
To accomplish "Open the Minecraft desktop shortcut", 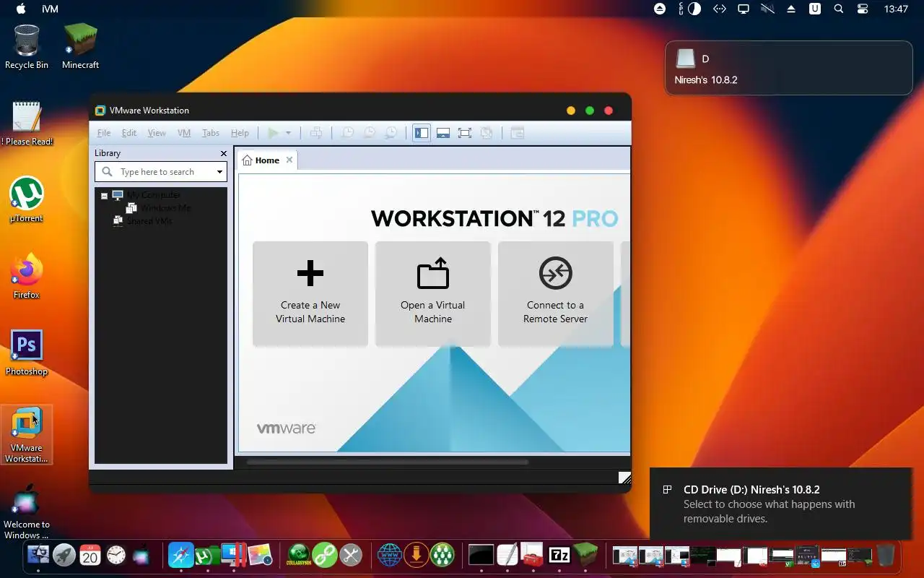I will pyautogui.click(x=80, y=47).
